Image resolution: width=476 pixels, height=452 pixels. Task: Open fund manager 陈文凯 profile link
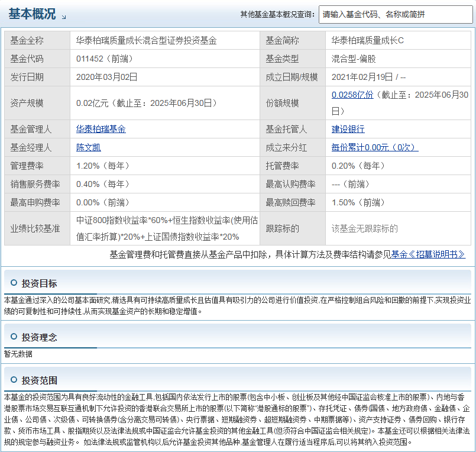88,147
